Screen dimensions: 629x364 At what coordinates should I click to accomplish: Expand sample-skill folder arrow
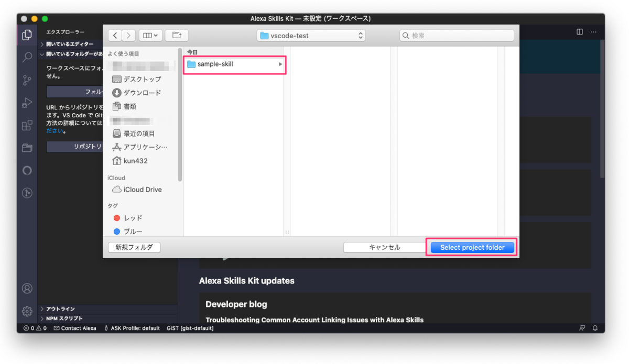pyautogui.click(x=280, y=64)
